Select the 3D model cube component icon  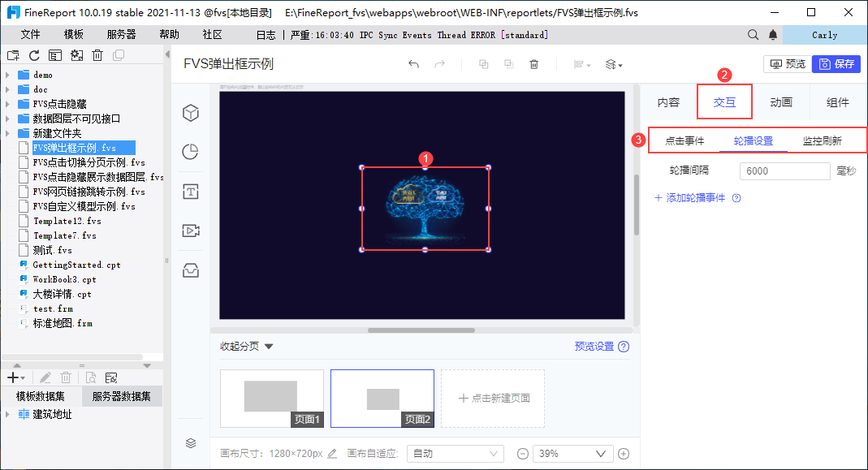click(x=191, y=113)
